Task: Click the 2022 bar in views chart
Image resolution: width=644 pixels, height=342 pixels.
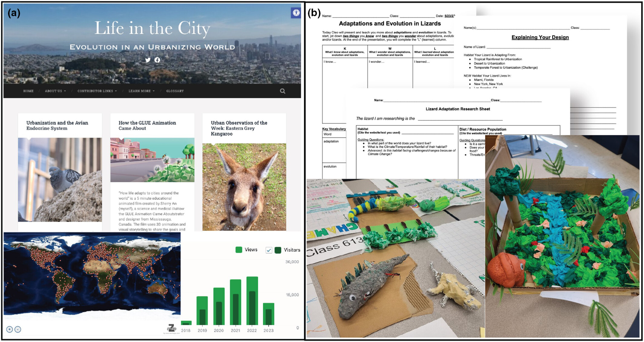Action: 252,301
